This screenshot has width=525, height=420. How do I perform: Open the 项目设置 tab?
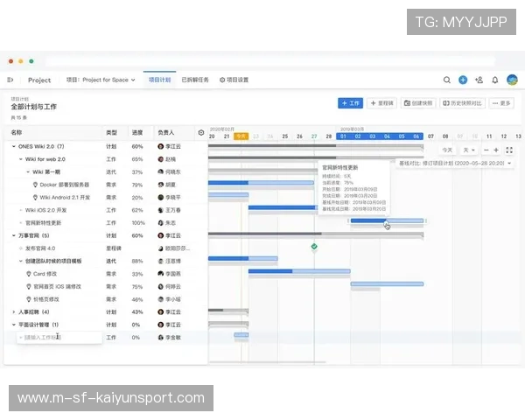tap(234, 80)
